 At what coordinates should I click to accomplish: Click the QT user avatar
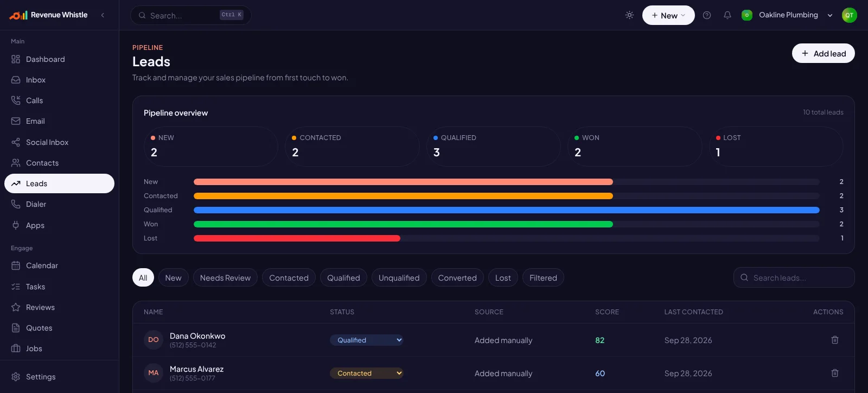click(x=849, y=15)
